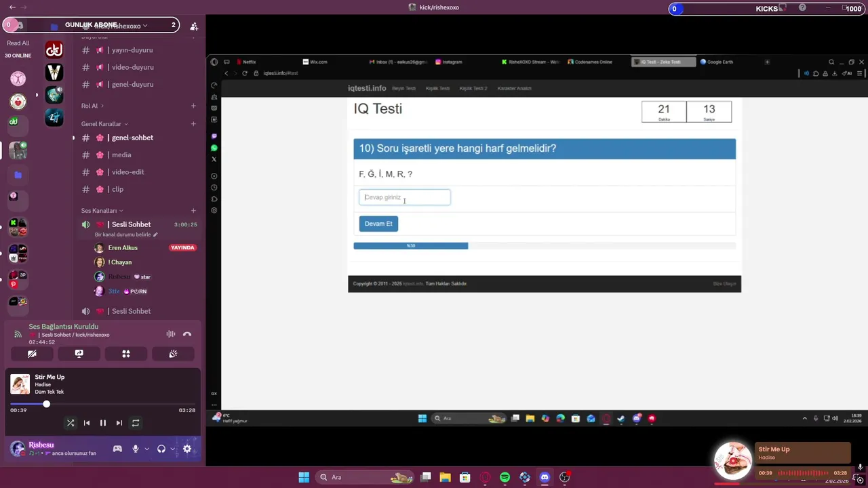
Task: Start an activity from the shapes icon
Action: [126, 354]
